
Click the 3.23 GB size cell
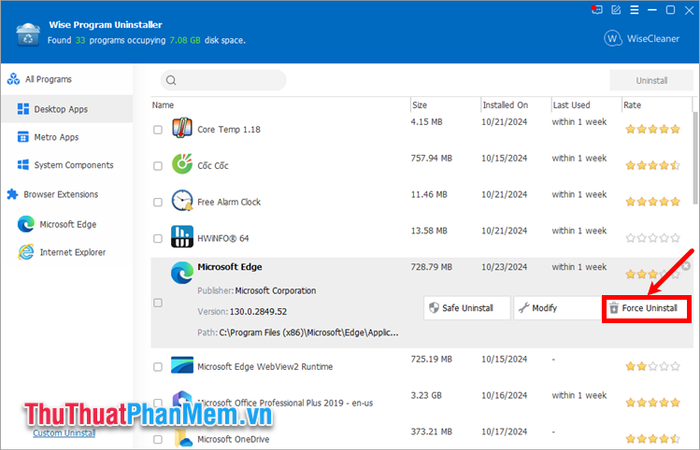click(426, 396)
